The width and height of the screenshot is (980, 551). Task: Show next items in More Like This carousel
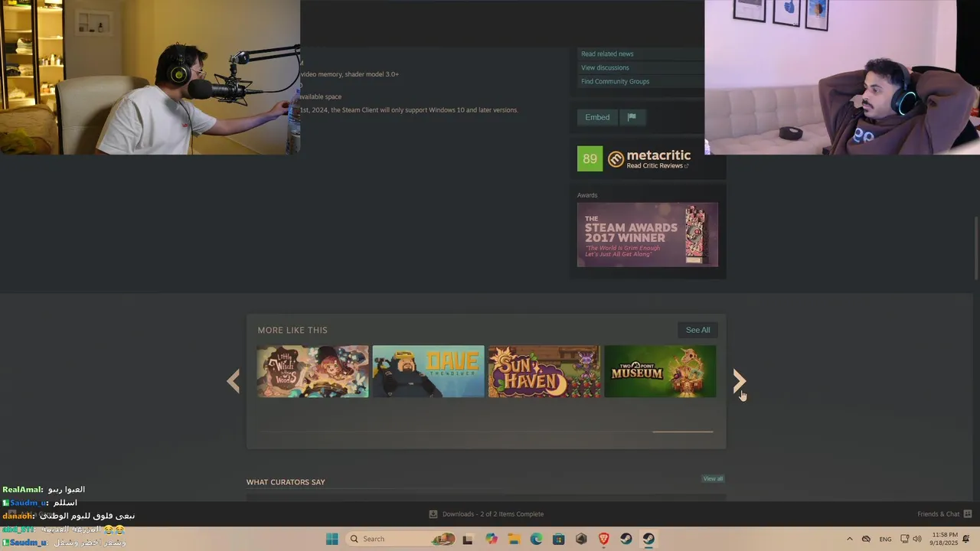pos(739,381)
